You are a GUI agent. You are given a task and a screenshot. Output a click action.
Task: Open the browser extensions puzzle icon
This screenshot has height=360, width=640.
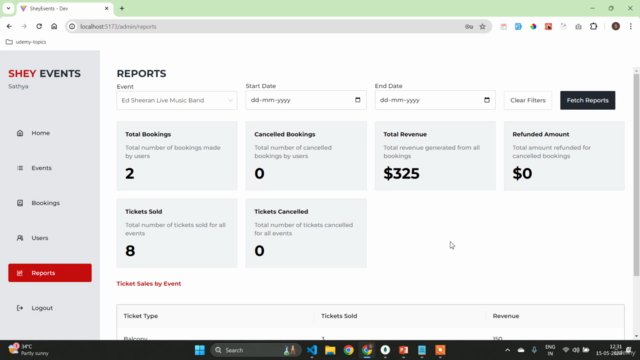click(x=593, y=27)
